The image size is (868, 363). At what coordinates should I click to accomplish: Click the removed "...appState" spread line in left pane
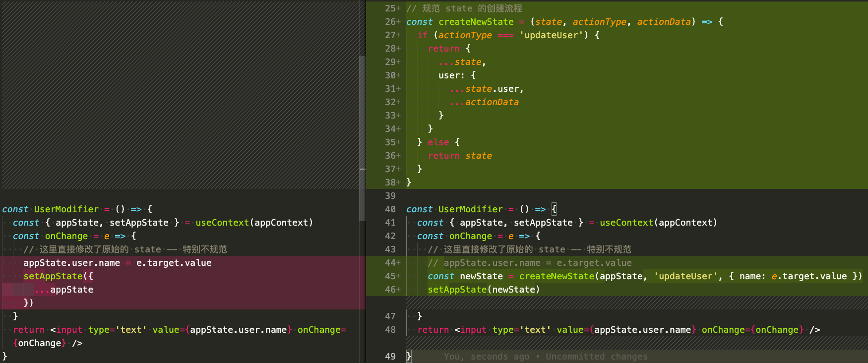click(64, 290)
